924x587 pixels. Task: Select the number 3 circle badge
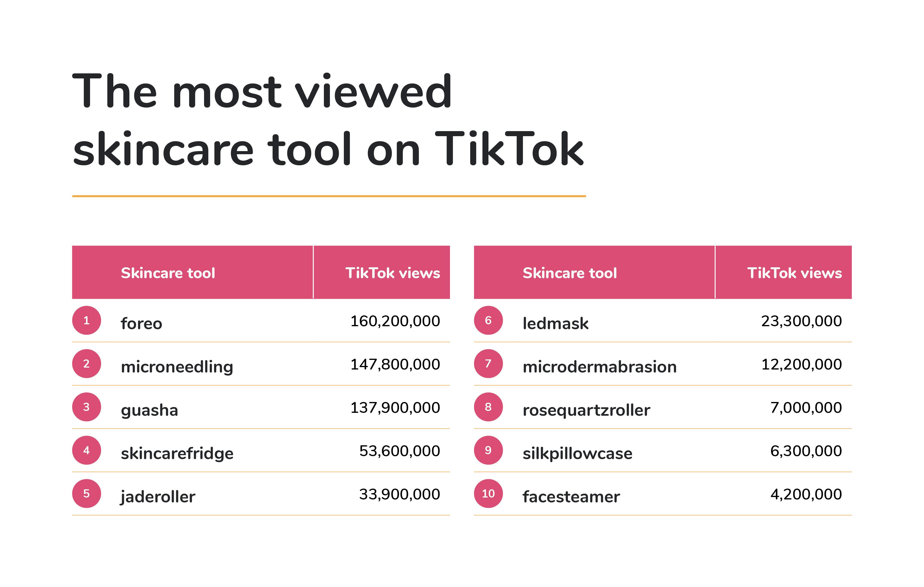tap(86, 407)
